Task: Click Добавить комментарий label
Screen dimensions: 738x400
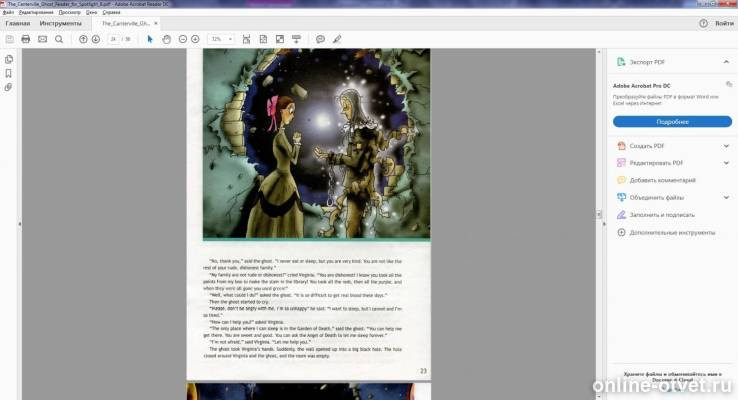Action: tap(662, 180)
